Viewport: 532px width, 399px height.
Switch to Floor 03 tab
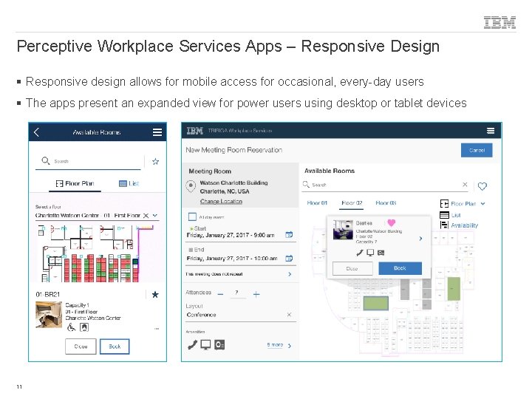click(386, 203)
